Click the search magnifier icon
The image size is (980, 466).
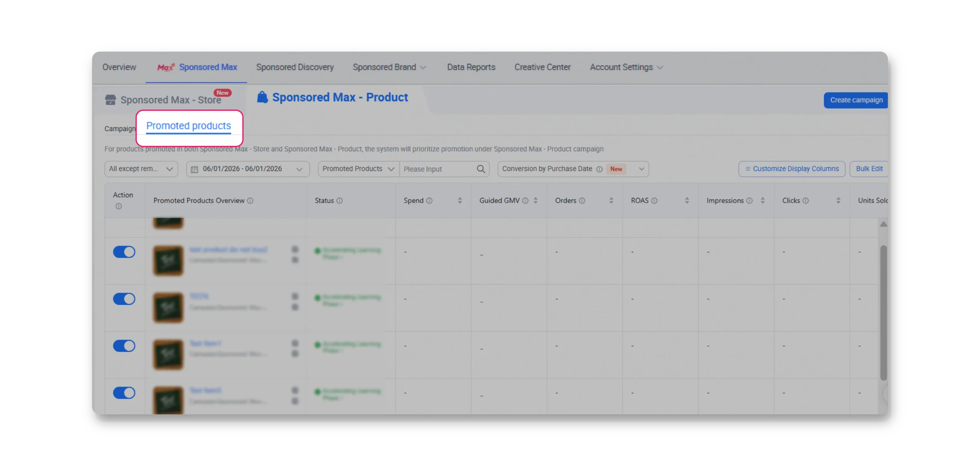pyautogui.click(x=481, y=169)
